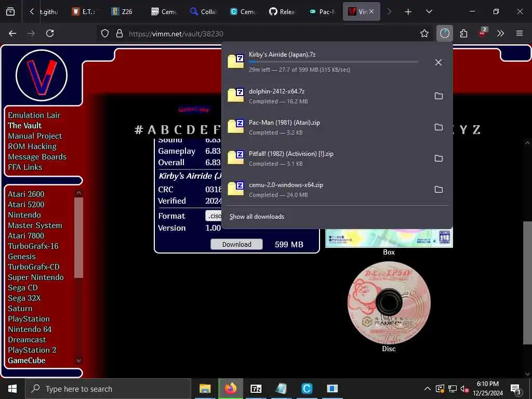Open the Firefox View button
Screen dimensions: 532x399
pyautogui.click(x=10, y=11)
